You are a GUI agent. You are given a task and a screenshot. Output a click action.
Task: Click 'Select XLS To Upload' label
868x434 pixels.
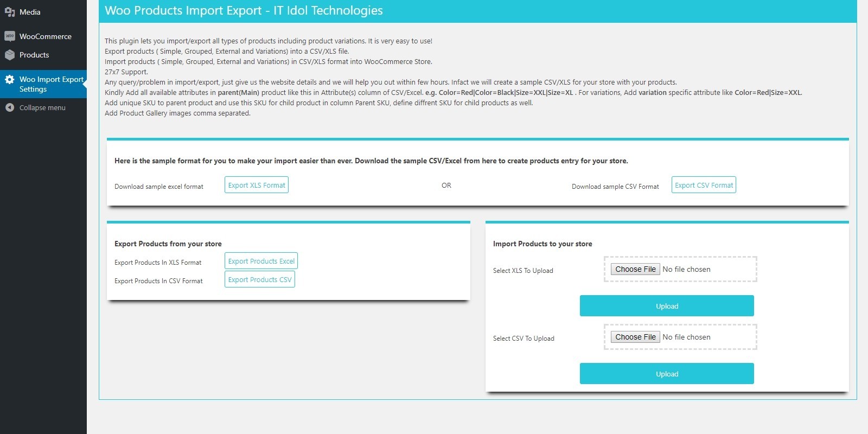(523, 271)
